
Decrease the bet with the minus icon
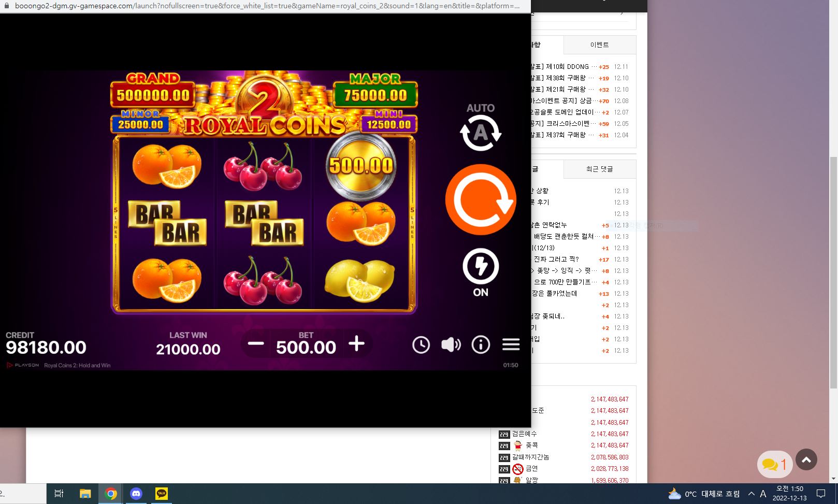256,343
